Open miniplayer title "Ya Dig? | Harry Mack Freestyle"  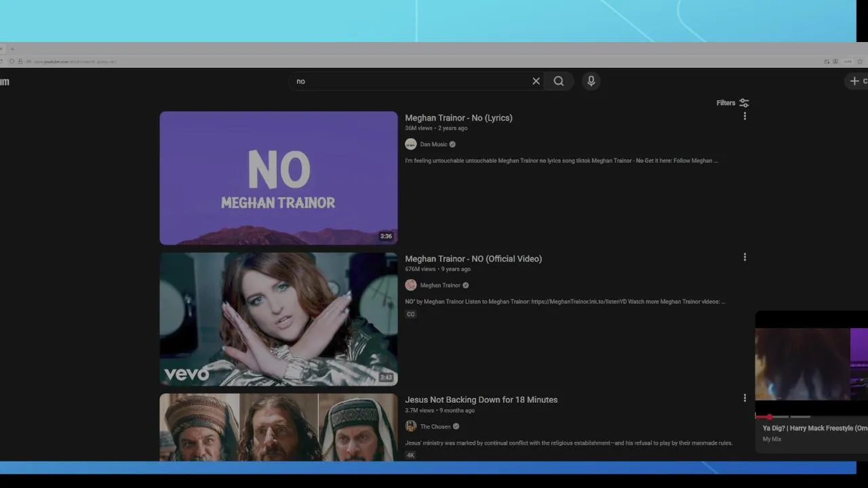pyautogui.click(x=815, y=428)
